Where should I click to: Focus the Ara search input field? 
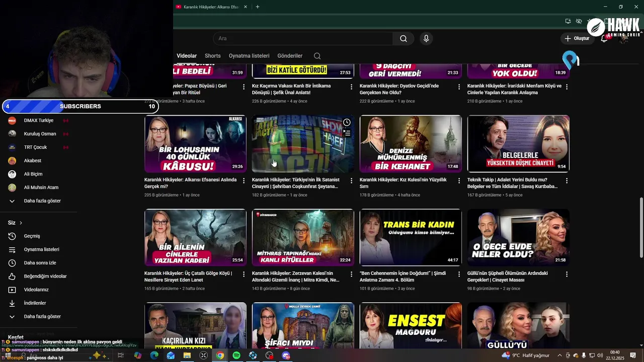303,39
